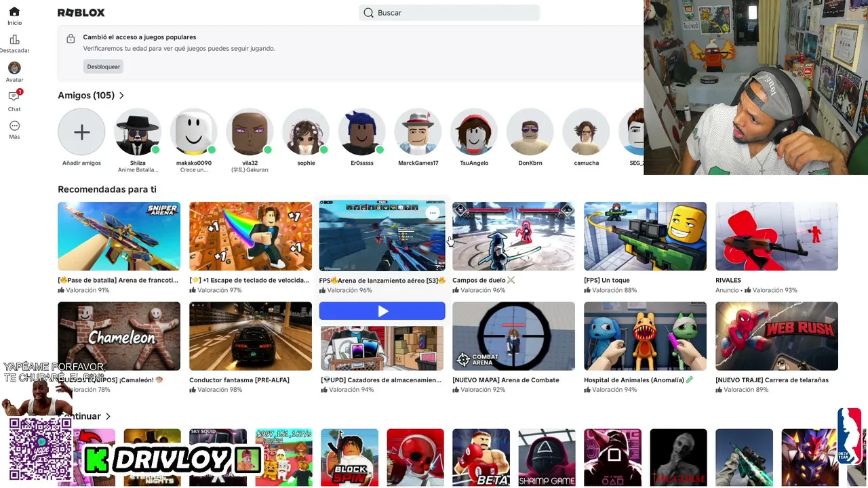Open the BETA boxing game tile
This screenshot has width=868, height=488.
pos(481,457)
